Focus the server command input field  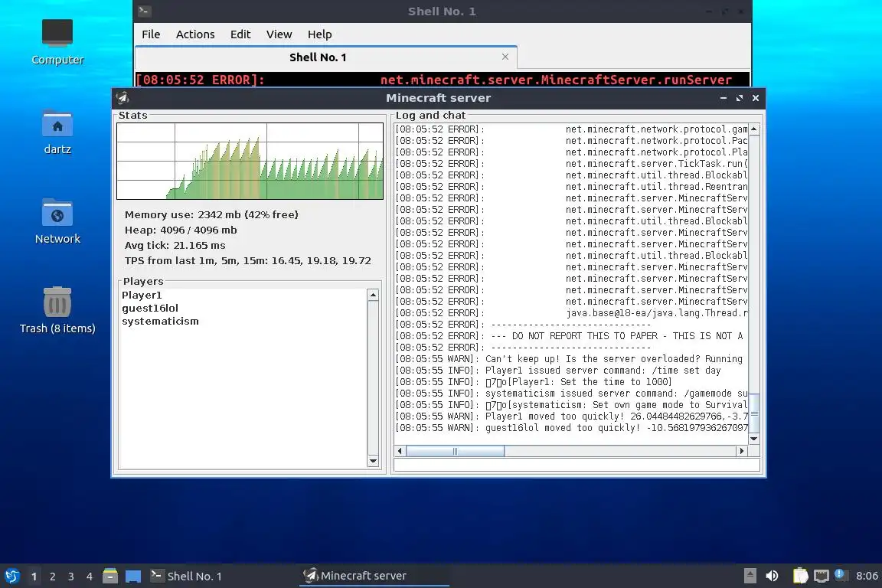click(577, 465)
